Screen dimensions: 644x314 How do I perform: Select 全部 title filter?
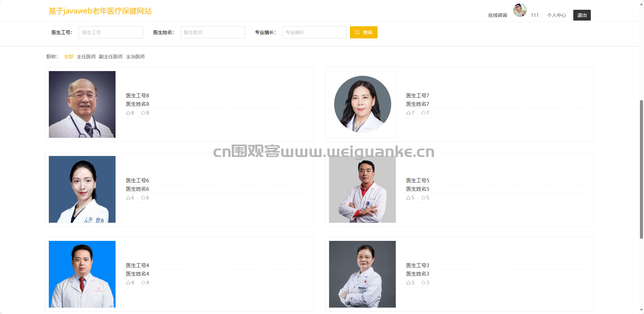pos(69,57)
